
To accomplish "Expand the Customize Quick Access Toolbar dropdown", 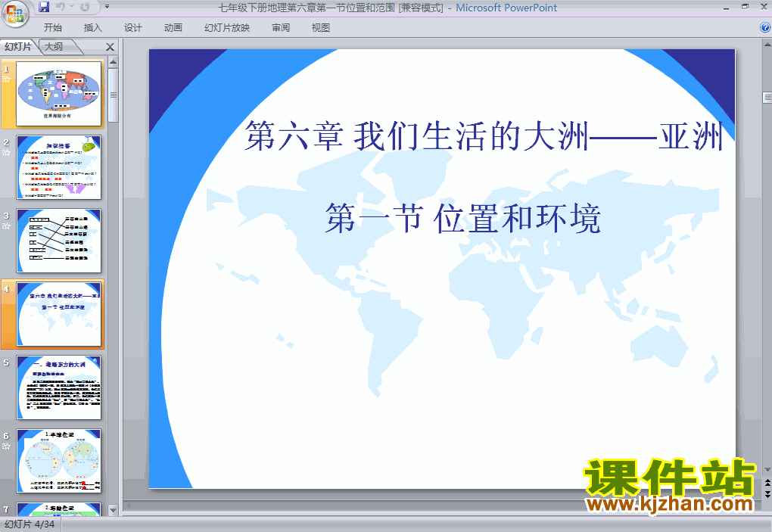I will [107, 7].
